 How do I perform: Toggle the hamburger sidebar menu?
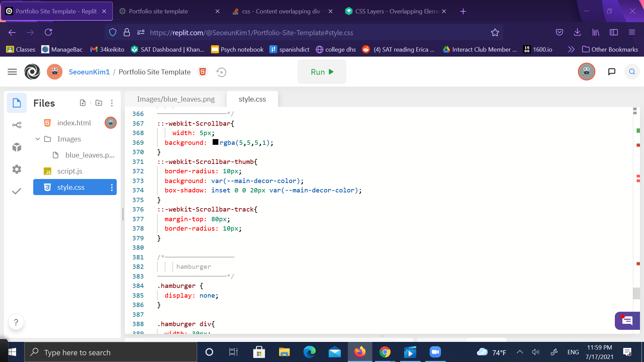[12, 72]
